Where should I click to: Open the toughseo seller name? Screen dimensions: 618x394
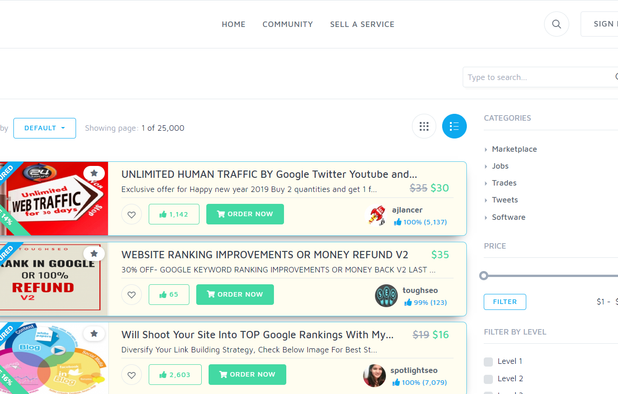click(420, 290)
